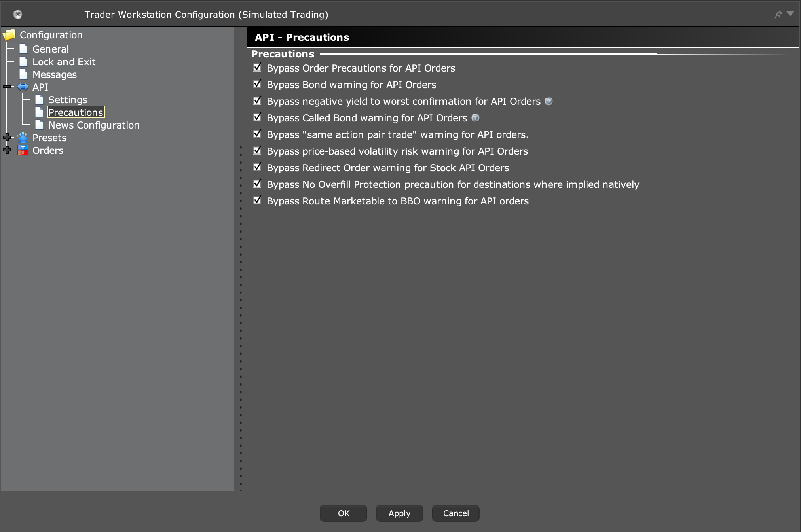This screenshot has height=532, width=801.
Task: Select Precautions tree item
Action: [76, 112]
